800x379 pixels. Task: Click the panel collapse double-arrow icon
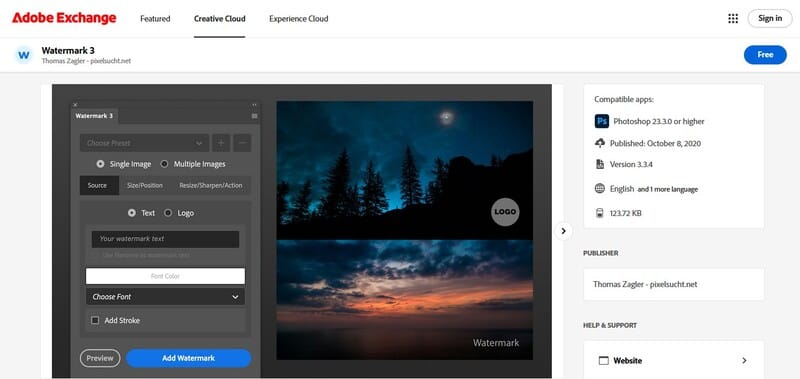click(254, 105)
